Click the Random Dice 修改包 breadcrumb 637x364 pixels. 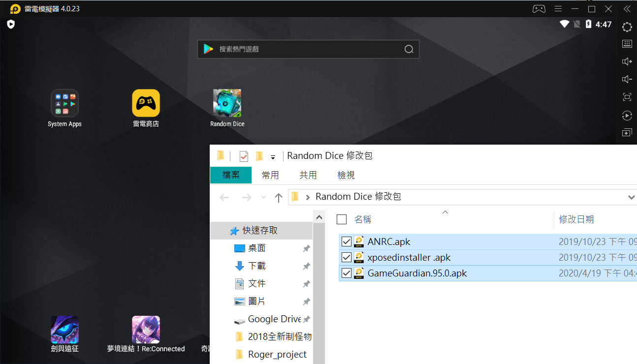click(x=358, y=197)
